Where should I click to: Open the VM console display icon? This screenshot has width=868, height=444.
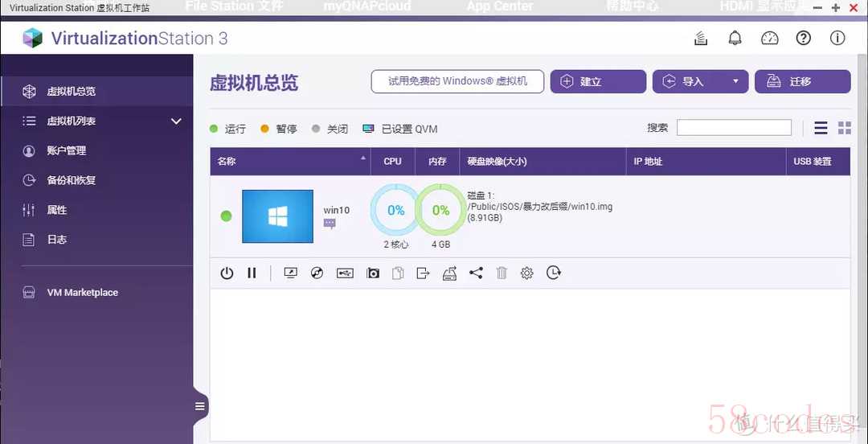pos(291,273)
